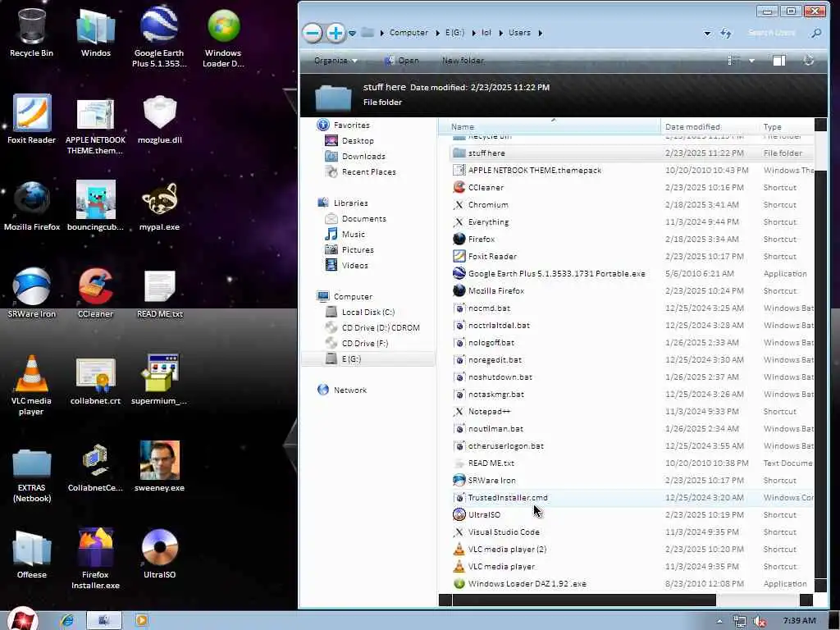Open the Windows Loader desktop icon
Screen dimensions: 840x630
point(223,36)
